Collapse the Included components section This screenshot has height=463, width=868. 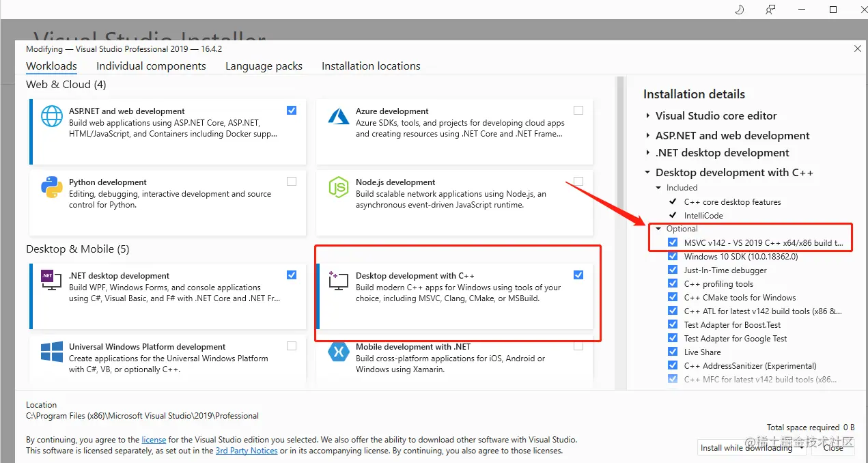pos(658,188)
